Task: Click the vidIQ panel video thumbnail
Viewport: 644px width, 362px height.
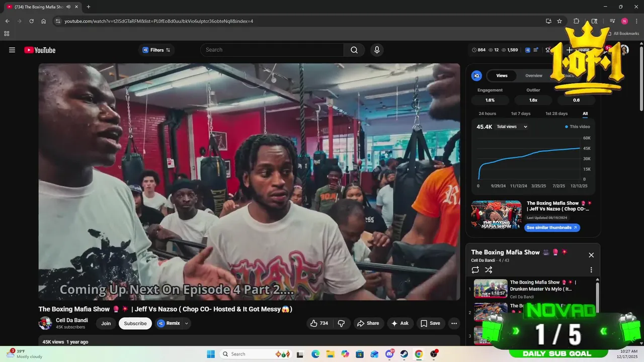Action: [x=496, y=215]
